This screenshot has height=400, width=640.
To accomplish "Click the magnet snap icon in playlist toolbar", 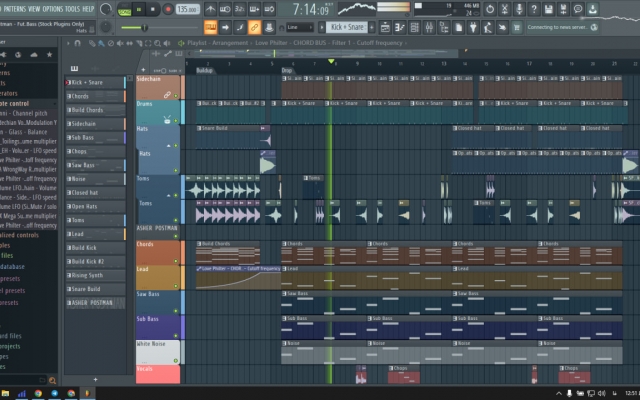I will 78,44.
